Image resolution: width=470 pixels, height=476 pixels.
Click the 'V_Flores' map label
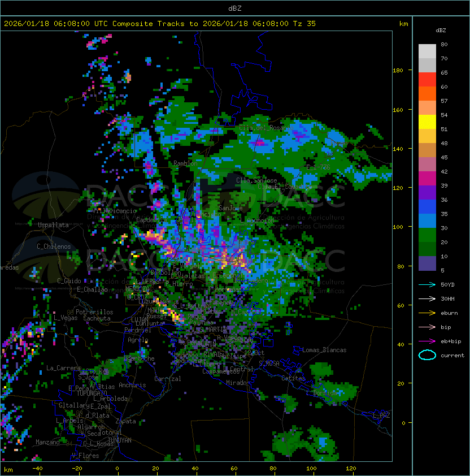click(x=85, y=455)
